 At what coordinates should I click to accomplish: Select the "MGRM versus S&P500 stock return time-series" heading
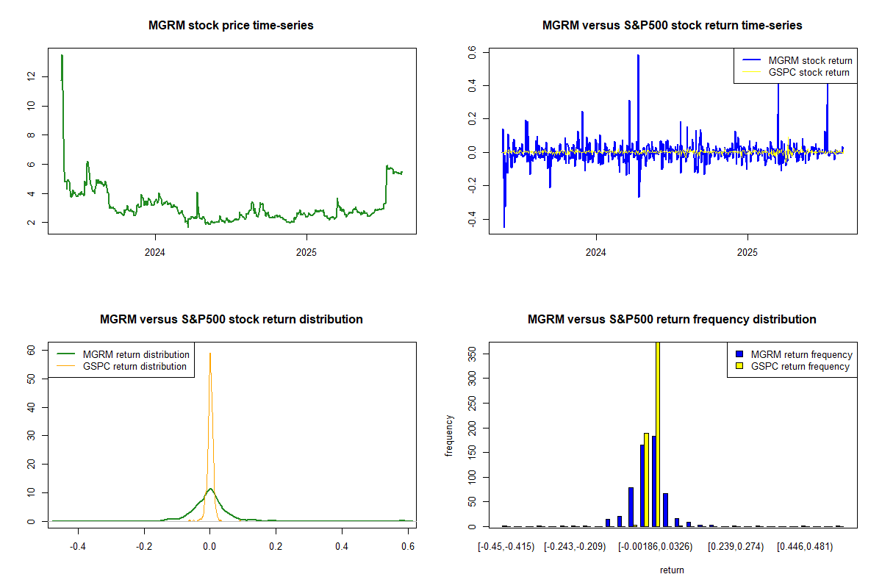pyautogui.click(x=672, y=26)
